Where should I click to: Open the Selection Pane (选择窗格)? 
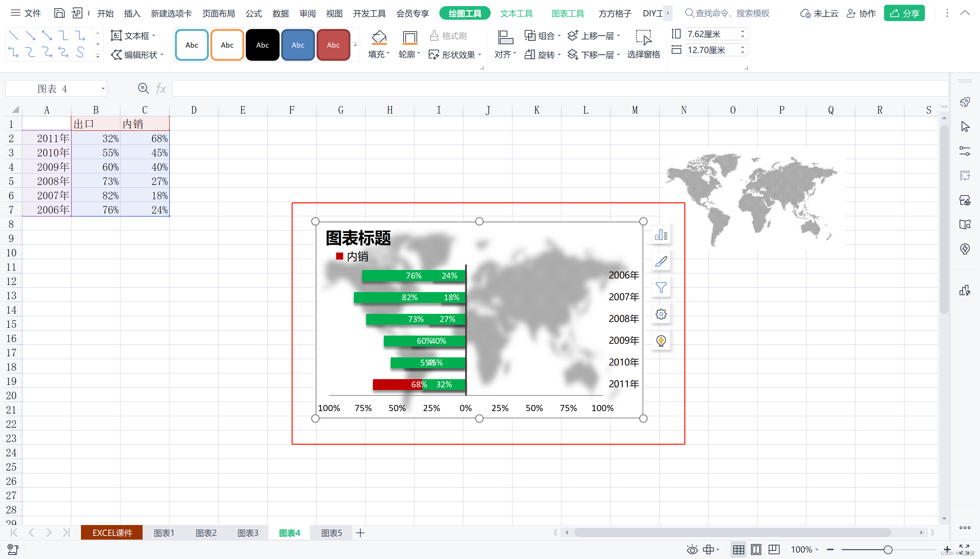point(643,45)
